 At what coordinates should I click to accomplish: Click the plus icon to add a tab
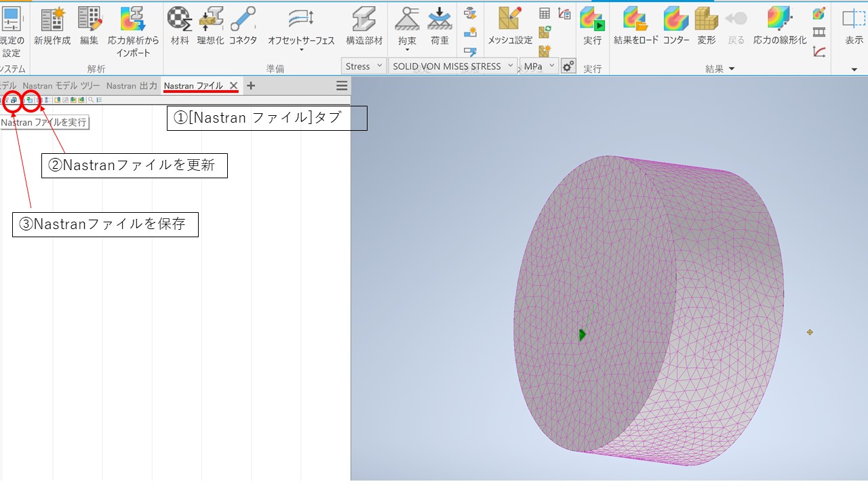pos(250,85)
